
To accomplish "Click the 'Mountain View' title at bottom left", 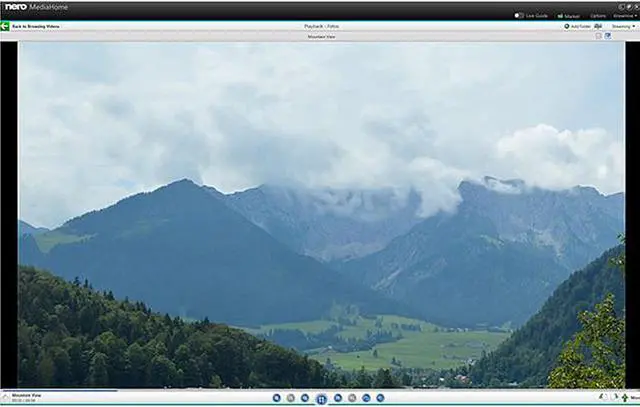I will tap(26, 395).
